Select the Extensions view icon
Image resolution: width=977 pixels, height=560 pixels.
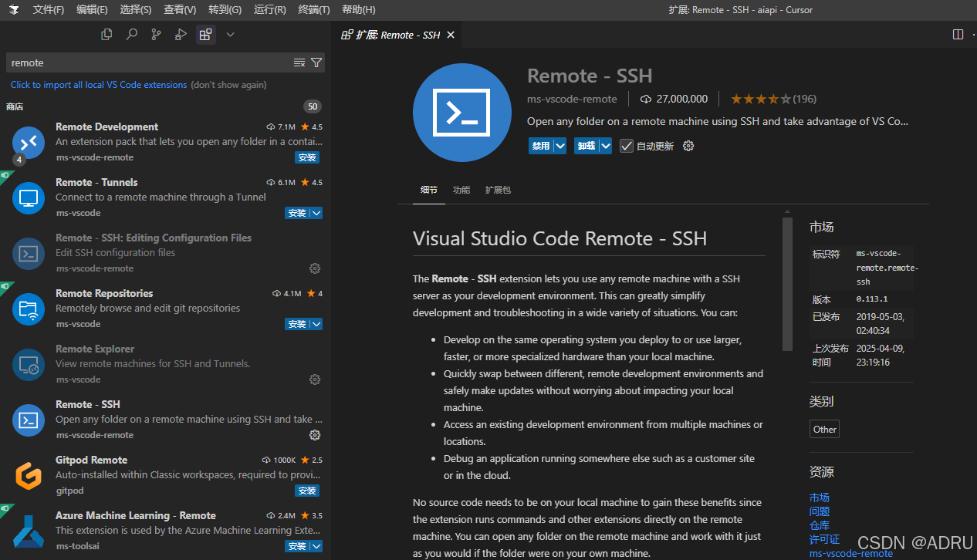coord(205,34)
